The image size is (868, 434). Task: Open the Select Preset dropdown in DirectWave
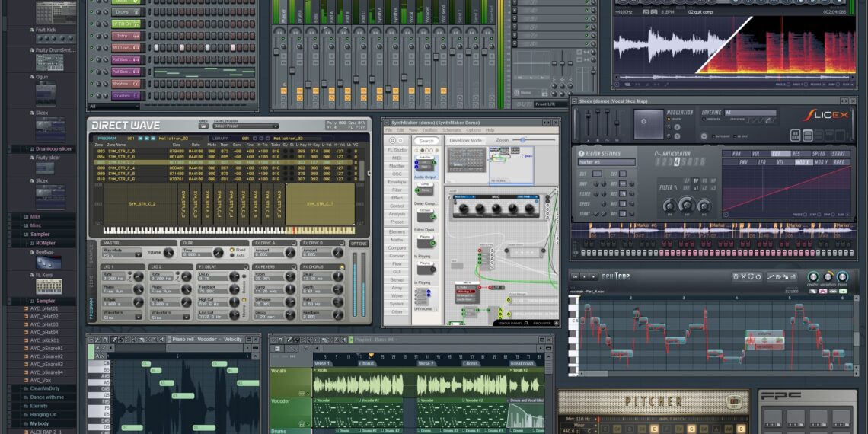click(244, 126)
